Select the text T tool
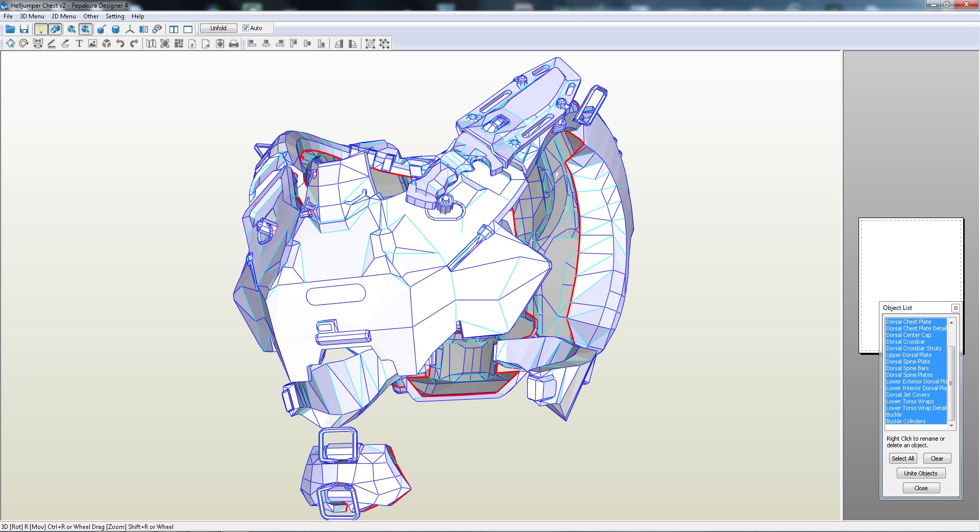The image size is (980, 532). (79, 44)
